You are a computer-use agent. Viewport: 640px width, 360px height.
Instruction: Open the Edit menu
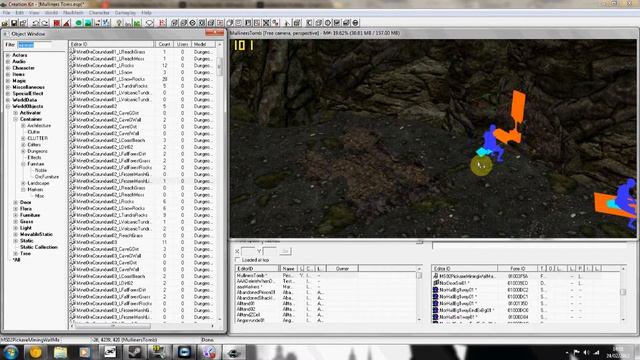pos(20,13)
